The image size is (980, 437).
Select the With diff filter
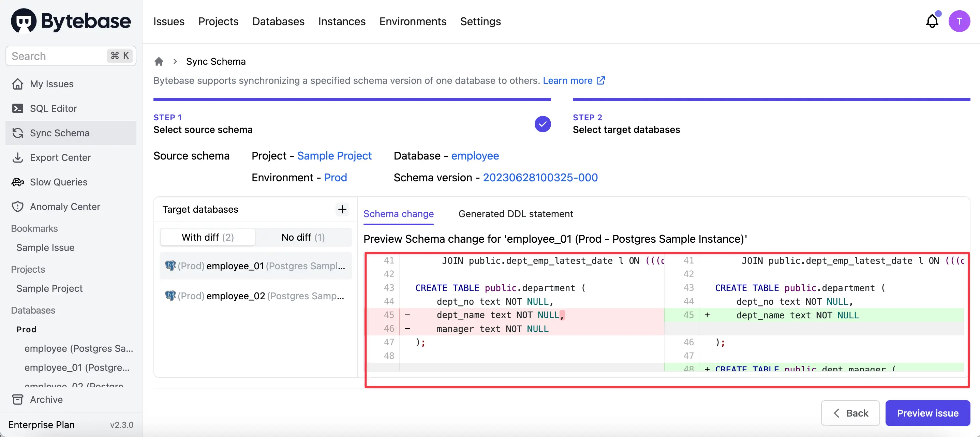(207, 237)
